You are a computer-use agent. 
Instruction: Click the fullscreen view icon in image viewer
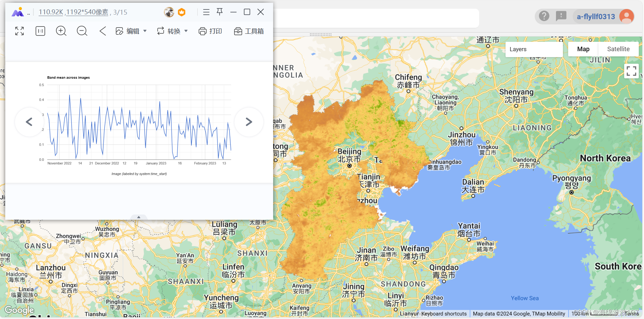(19, 31)
